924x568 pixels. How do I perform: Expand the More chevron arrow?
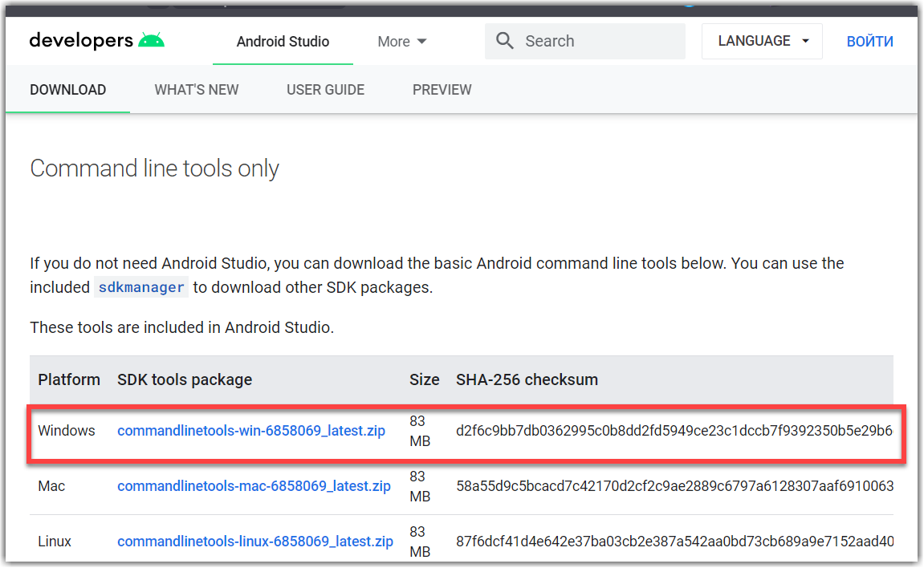(x=421, y=41)
